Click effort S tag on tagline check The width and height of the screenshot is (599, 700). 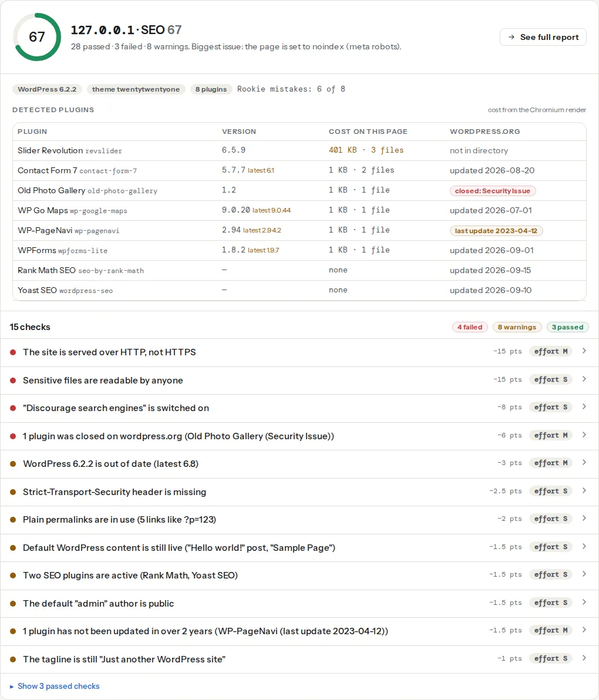click(x=551, y=658)
